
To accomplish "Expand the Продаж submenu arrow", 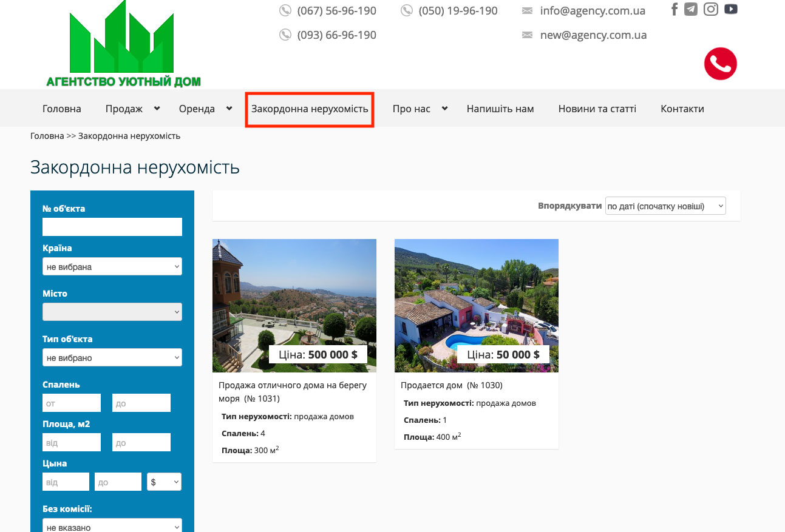I will click(157, 109).
